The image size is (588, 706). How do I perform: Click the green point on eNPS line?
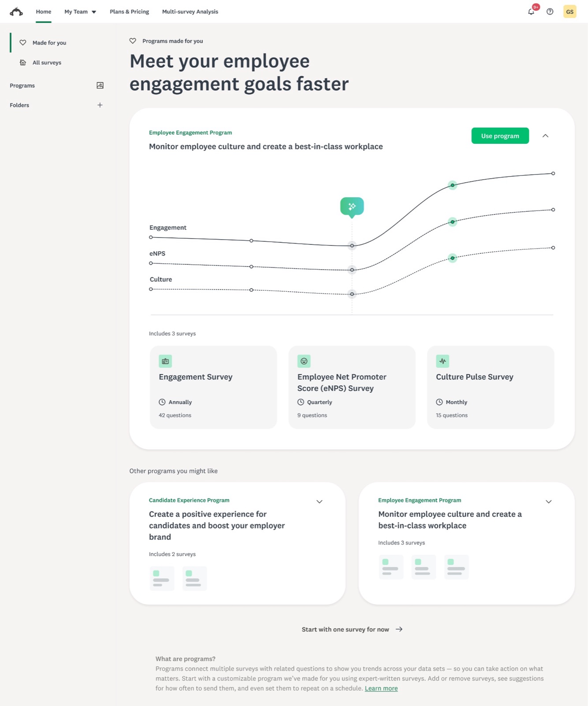(452, 222)
